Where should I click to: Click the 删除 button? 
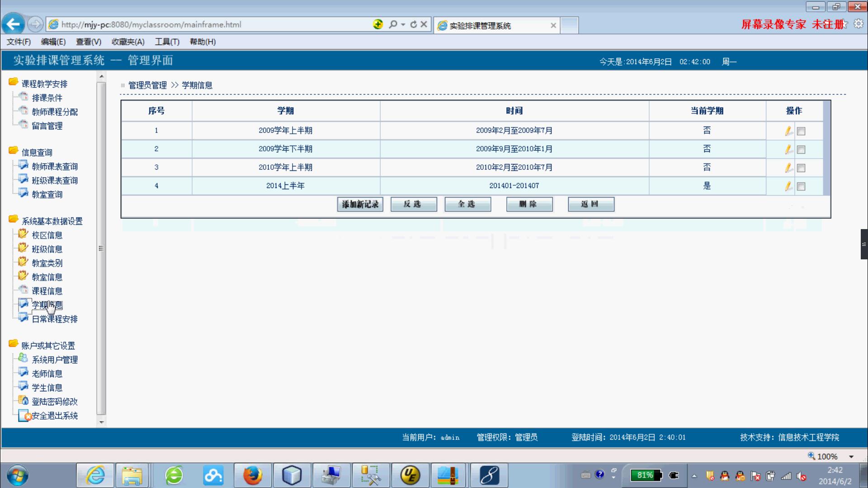(529, 204)
